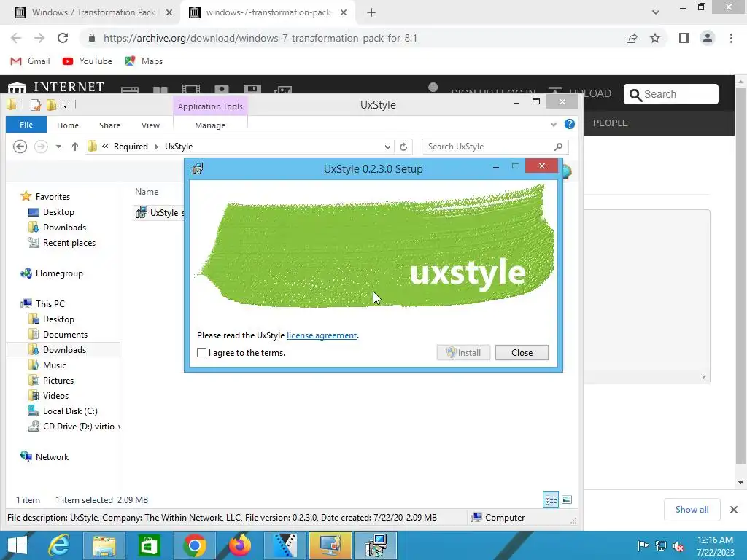Click the Properties quick access icon

(36, 105)
